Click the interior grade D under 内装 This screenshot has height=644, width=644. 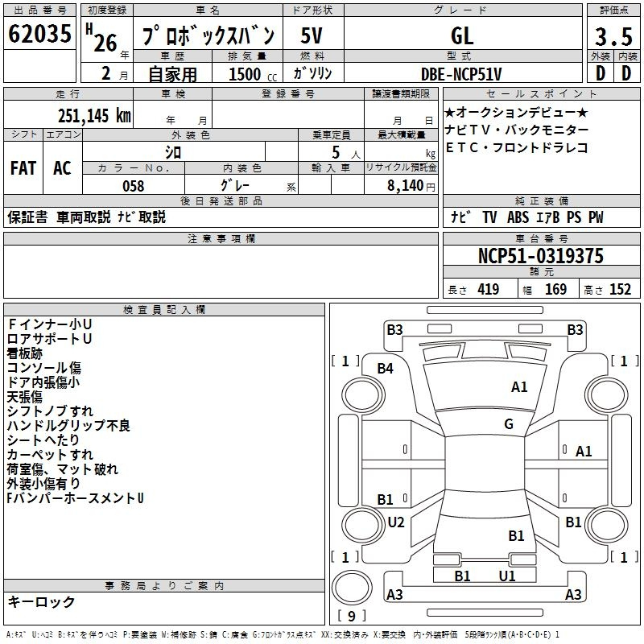tap(626, 73)
